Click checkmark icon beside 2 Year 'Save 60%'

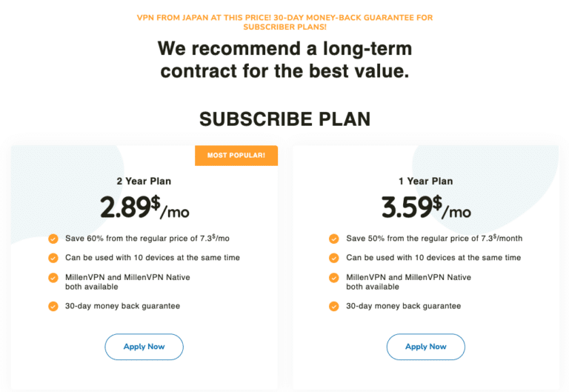(53, 239)
